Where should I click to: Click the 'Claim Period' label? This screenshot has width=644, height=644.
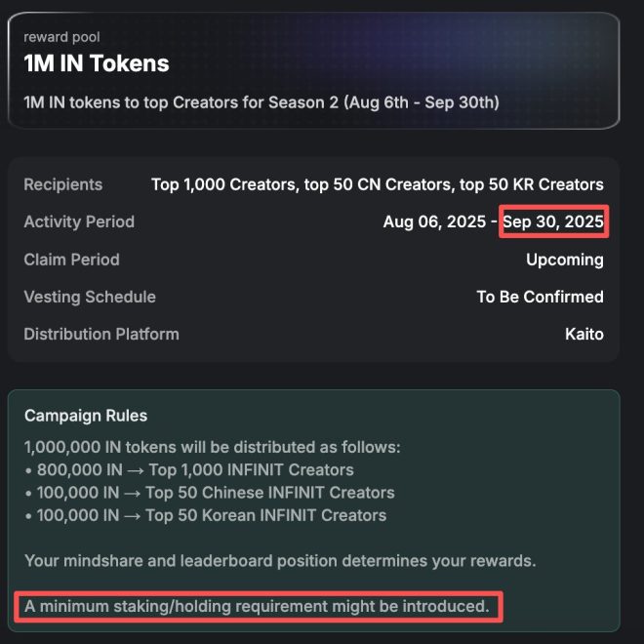pyautogui.click(x=72, y=260)
